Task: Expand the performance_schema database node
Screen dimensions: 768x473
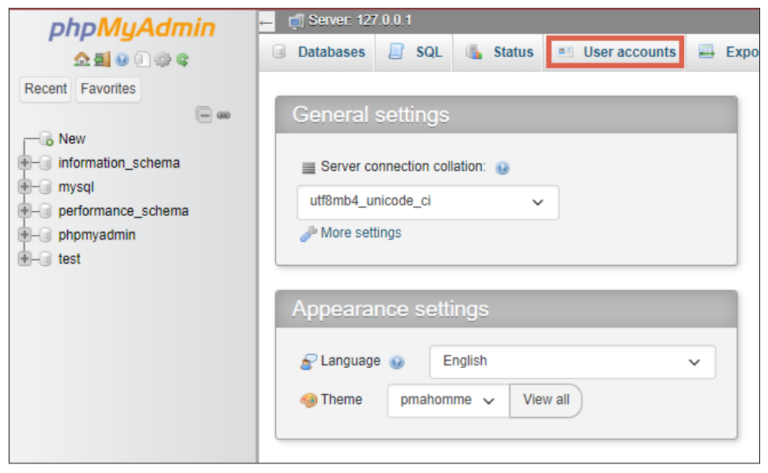Action: click(24, 211)
